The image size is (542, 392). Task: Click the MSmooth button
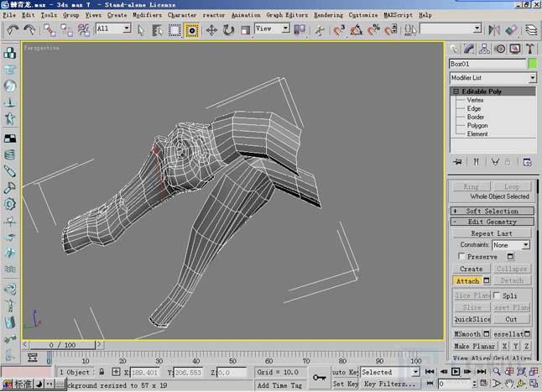[467, 334]
